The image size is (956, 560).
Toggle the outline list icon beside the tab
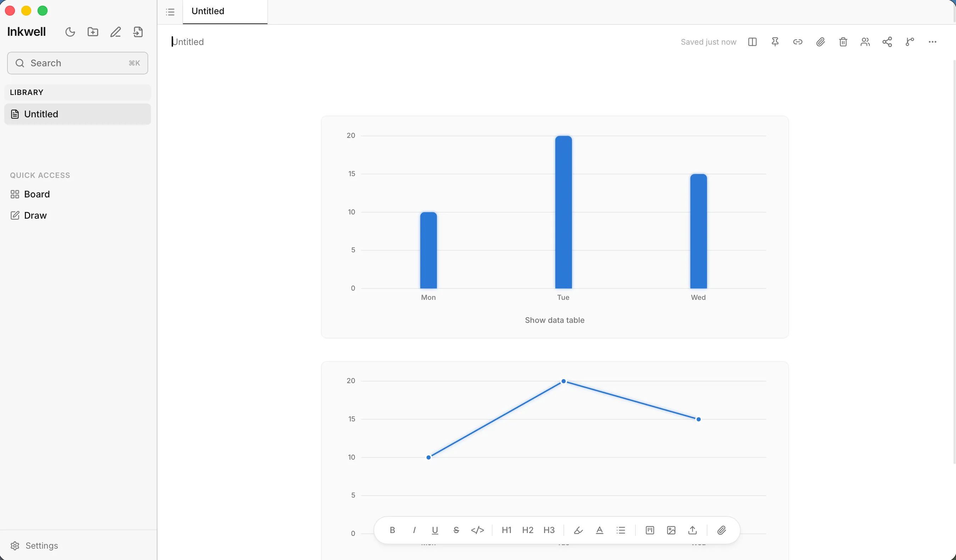[x=170, y=12]
